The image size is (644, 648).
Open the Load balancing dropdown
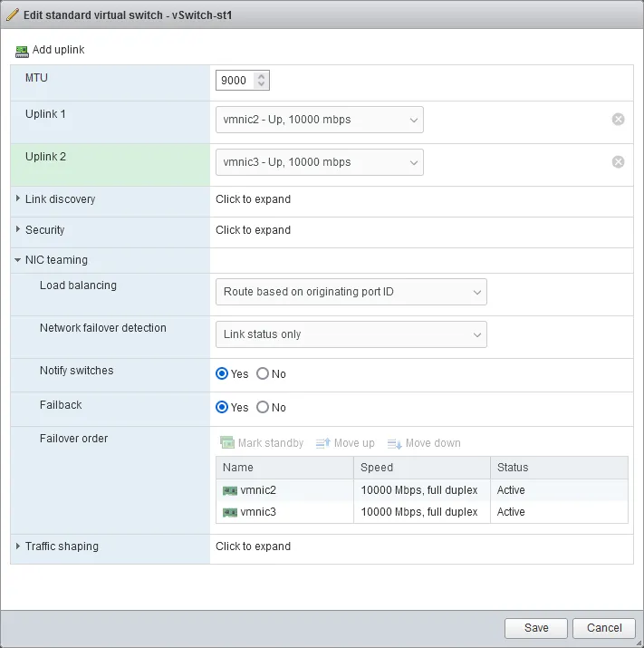pos(351,292)
